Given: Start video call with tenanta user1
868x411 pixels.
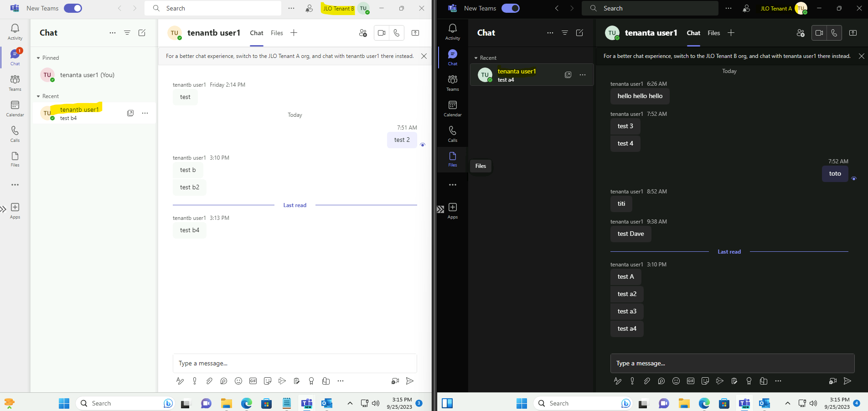Looking at the screenshot, I should (819, 33).
